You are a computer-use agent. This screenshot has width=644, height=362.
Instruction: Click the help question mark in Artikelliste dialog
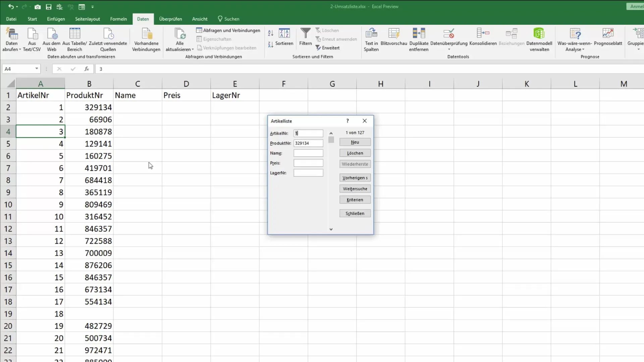pyautogui.click(x=347, y=121)
